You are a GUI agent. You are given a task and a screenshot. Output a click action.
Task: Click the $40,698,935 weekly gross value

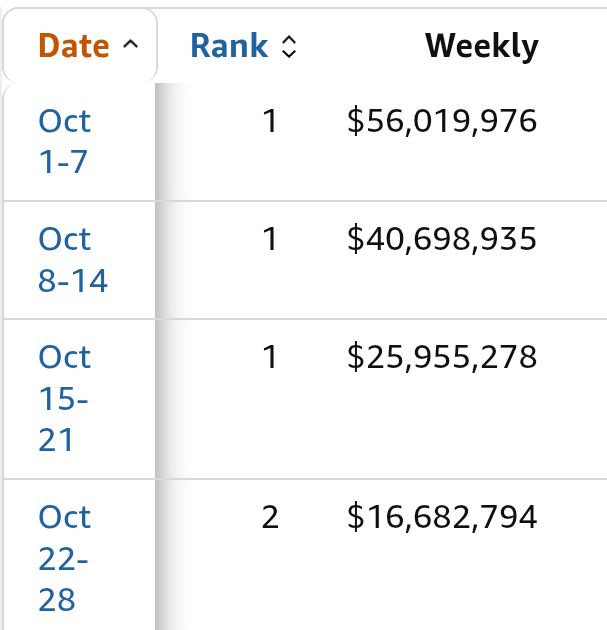click(x=442, y=239)
